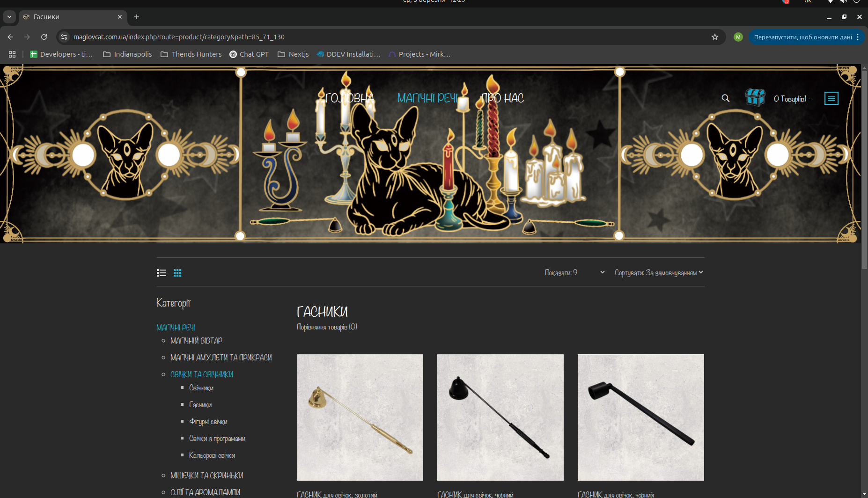
Task: Switch to grid view layout
Action: point(177,273)
